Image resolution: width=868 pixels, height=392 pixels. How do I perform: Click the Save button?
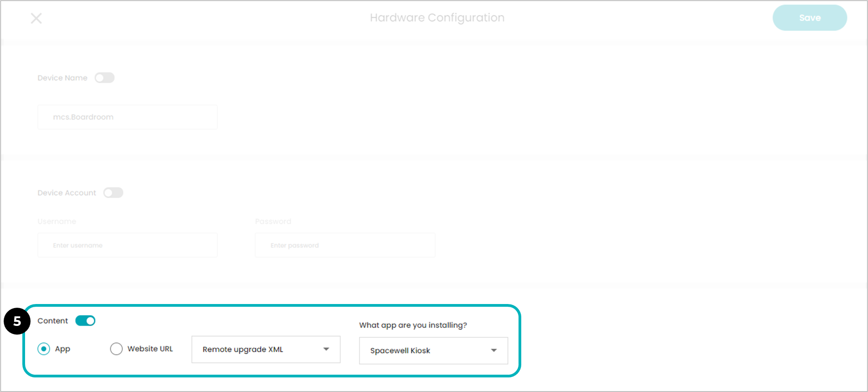pos(810,18)
